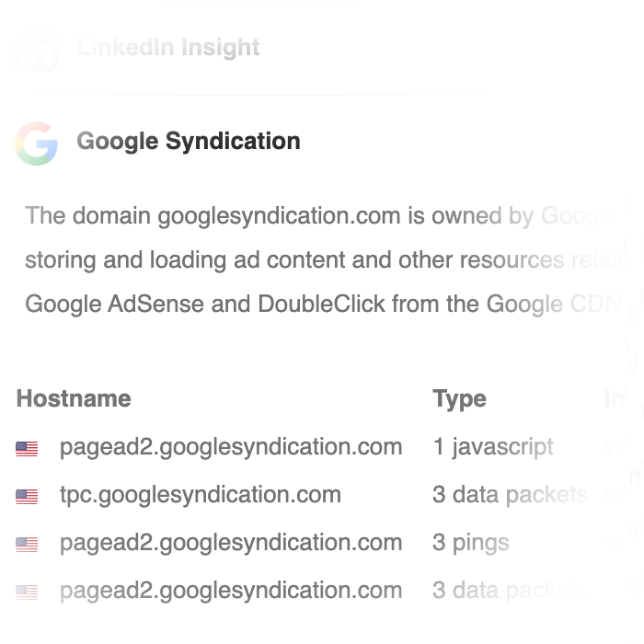This screenshot has height=644, width=644.
Task: Click US flag next to 3 pings row
Action: [27, 545]
